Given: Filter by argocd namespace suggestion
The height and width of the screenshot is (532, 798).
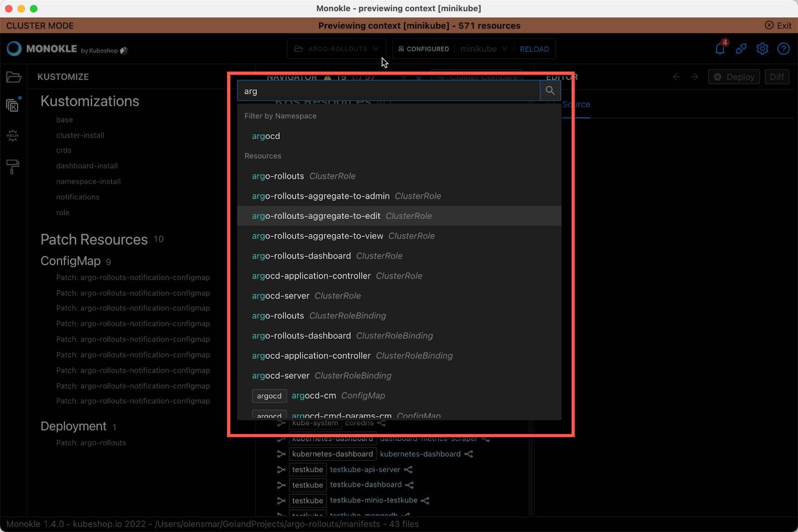Looking at the screenshot, I should click(399, 136).
